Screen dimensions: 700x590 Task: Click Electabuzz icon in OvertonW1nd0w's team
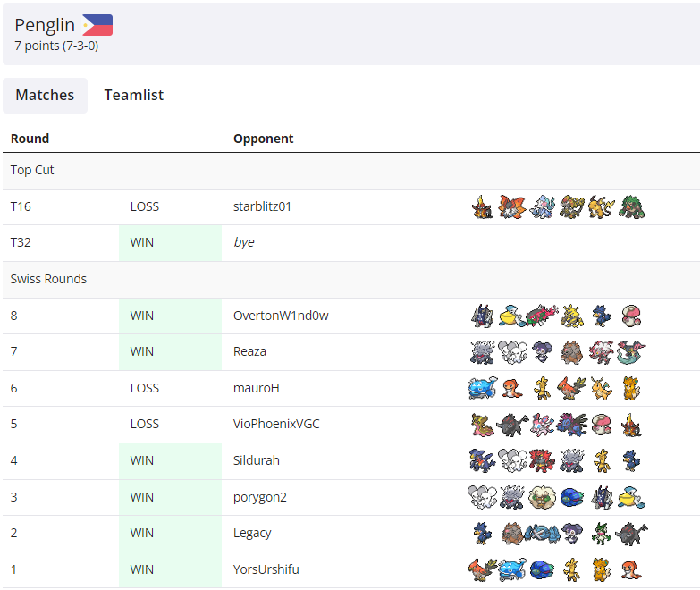(572, 316)
